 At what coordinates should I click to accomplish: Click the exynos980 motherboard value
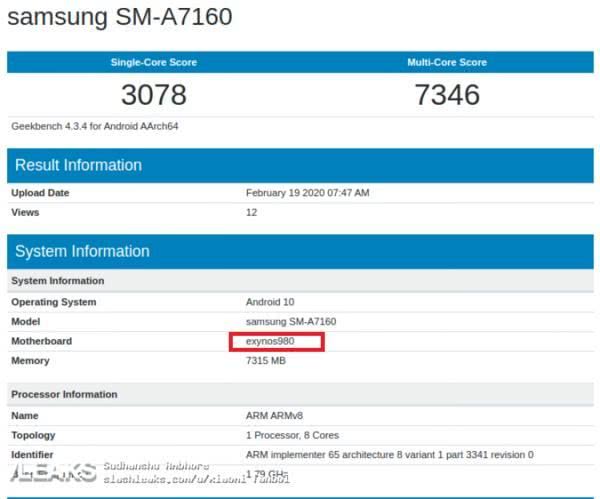click(x=270, y=341)
